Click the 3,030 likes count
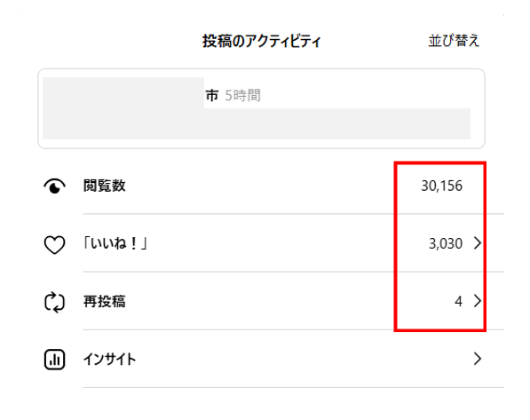This screenshot has width=530, height=420. pyautogui.click(x=446, y=243)
